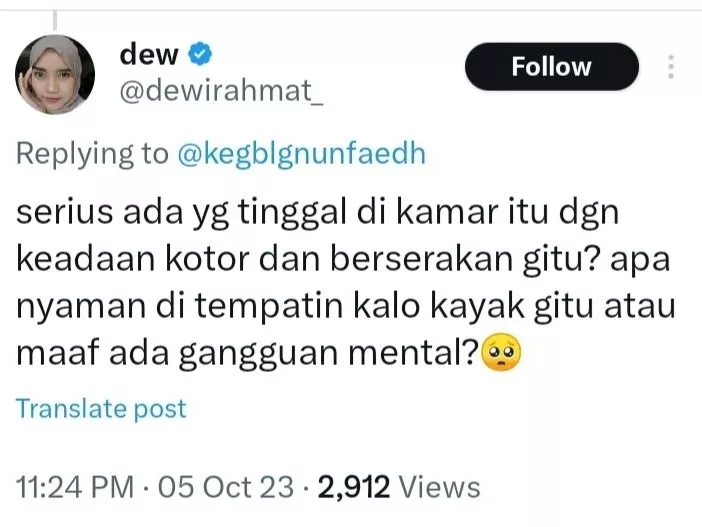Click the word serius in tweet text
Screen dimensions: 702x527
pyautogui.click(x=65, y=212)
